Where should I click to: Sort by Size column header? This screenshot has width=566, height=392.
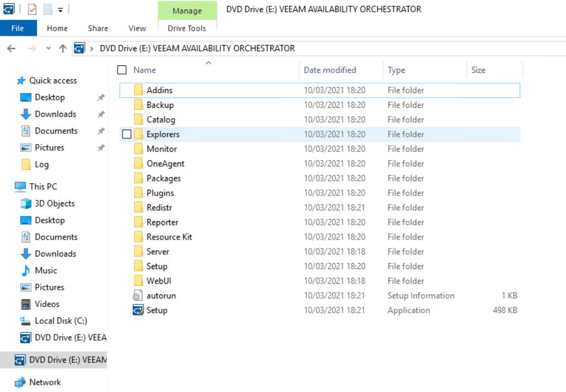coord(478,70)
